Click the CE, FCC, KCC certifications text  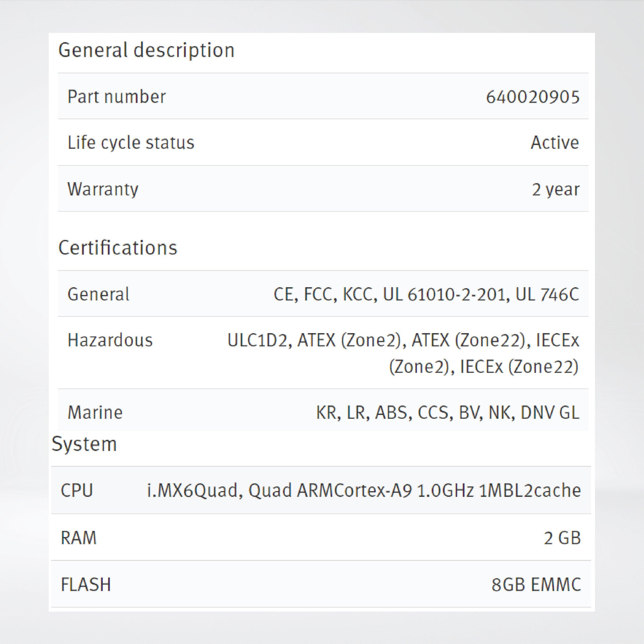pyautogui.click(x=426, y=294)
